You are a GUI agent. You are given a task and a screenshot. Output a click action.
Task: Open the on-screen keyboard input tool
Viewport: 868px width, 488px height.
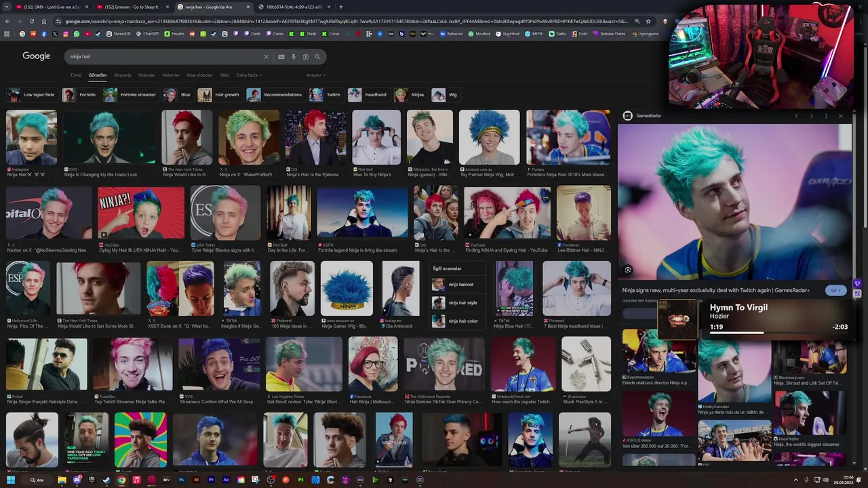coord(281,57)
